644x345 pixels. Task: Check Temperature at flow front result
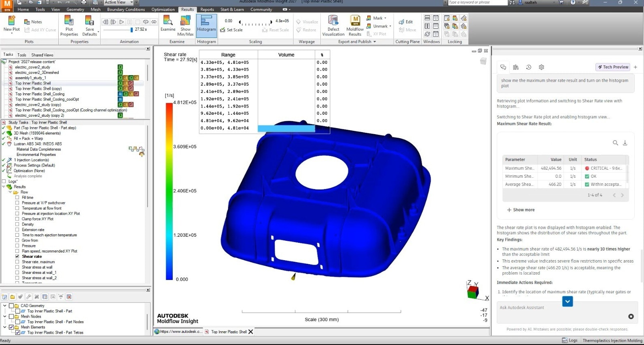17,208
